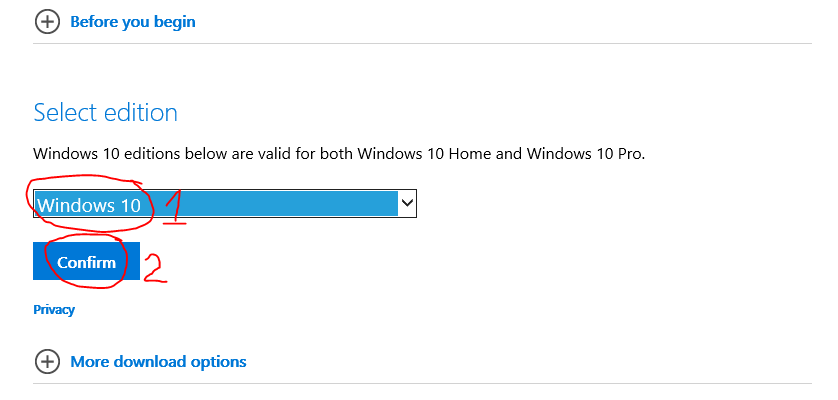This screenshot has height=400, width=838.
Task: Click the divider line below Before you begin
Action: pyautogui.click(x=422, y=43)
